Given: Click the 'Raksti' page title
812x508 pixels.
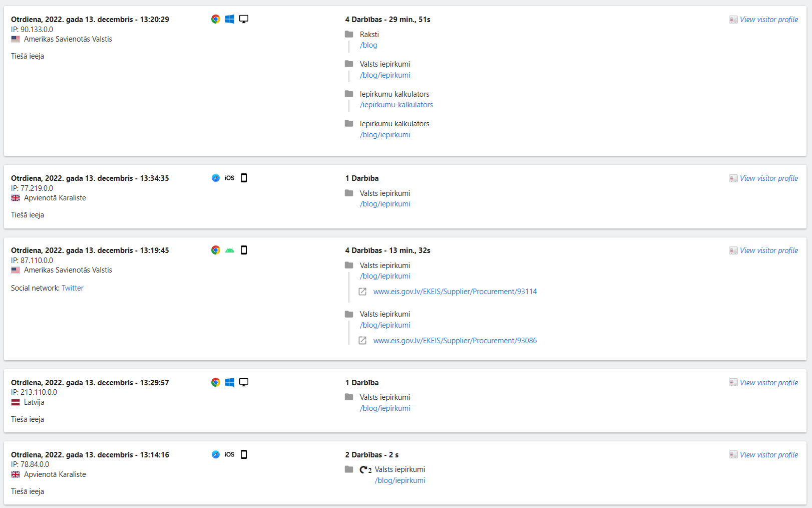Looking at the screenshot, I should point(369,35).
